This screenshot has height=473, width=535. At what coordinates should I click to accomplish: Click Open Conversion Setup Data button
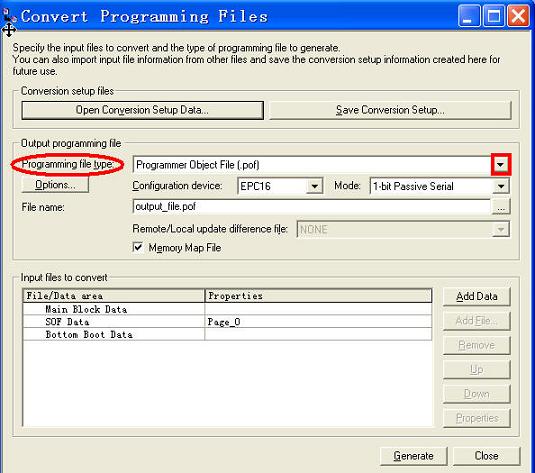click(142, 110)
